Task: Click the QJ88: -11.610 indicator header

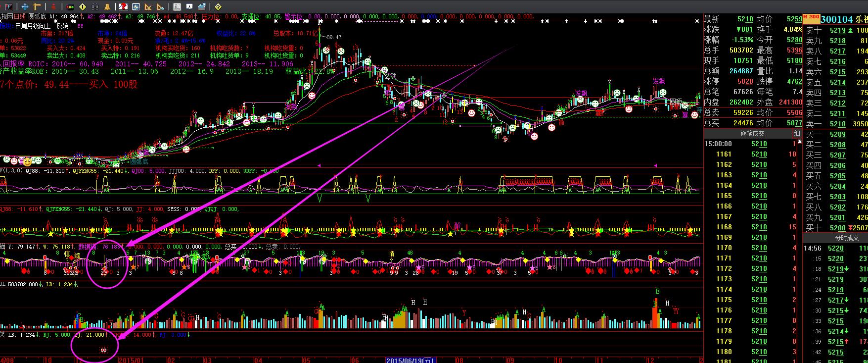Action: pos(46,170)
